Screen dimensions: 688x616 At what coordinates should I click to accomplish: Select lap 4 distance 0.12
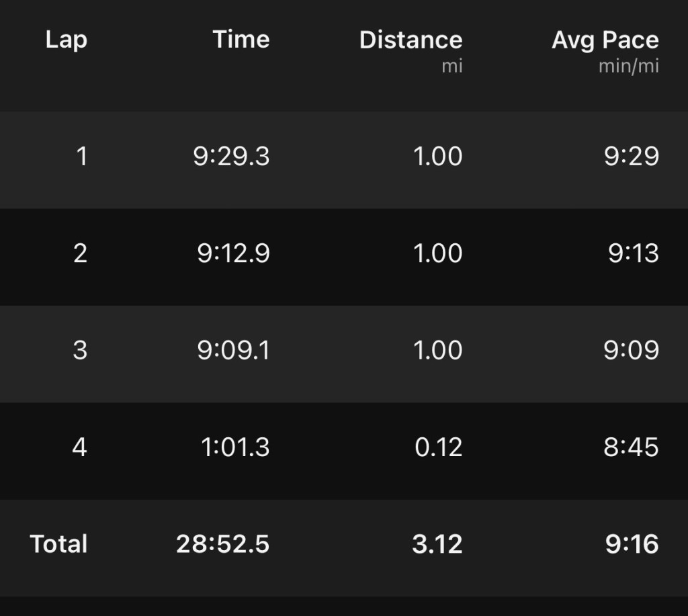(438, 447)
